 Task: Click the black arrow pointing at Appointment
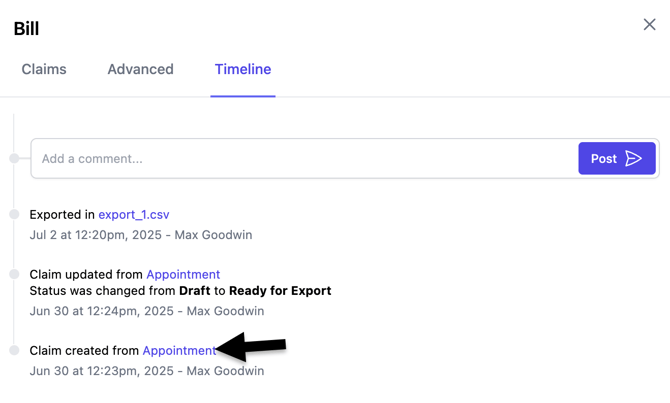coord(252,348)
